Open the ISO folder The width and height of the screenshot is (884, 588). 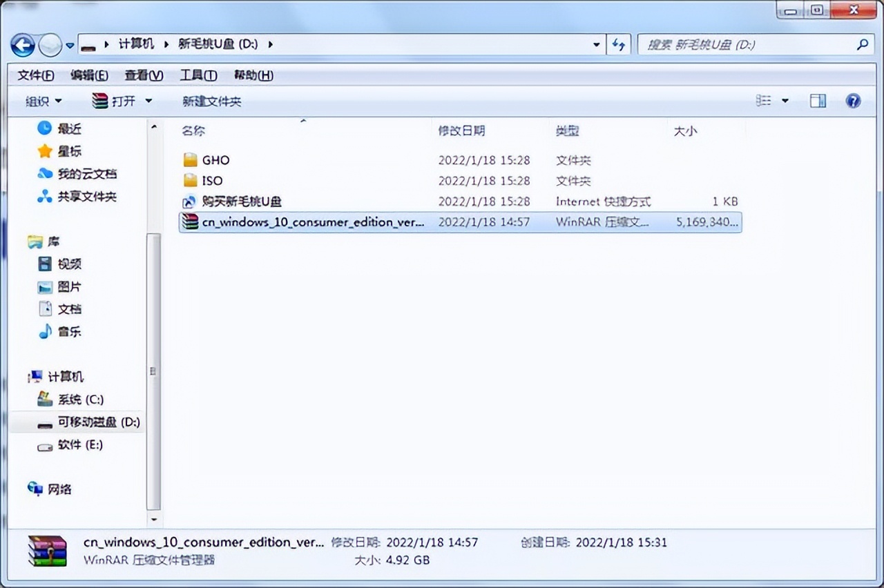213,180
